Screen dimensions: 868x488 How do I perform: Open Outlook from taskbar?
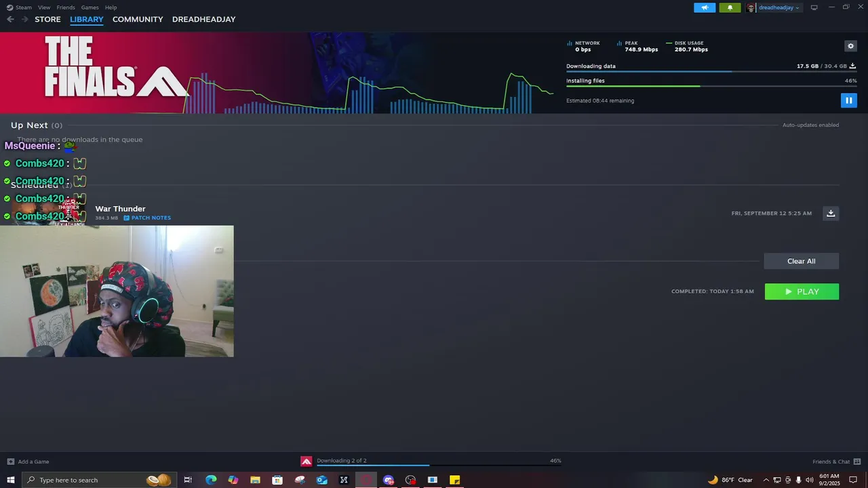pyautogui.click(x=322, y=480)
